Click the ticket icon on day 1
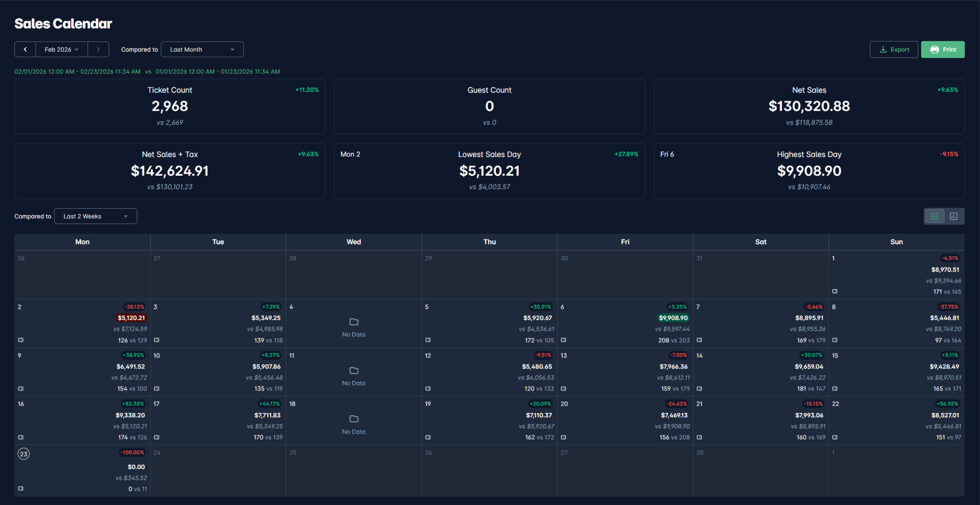Image resolution: width=980 pixels, height=505 pixels. pos(835,292)
